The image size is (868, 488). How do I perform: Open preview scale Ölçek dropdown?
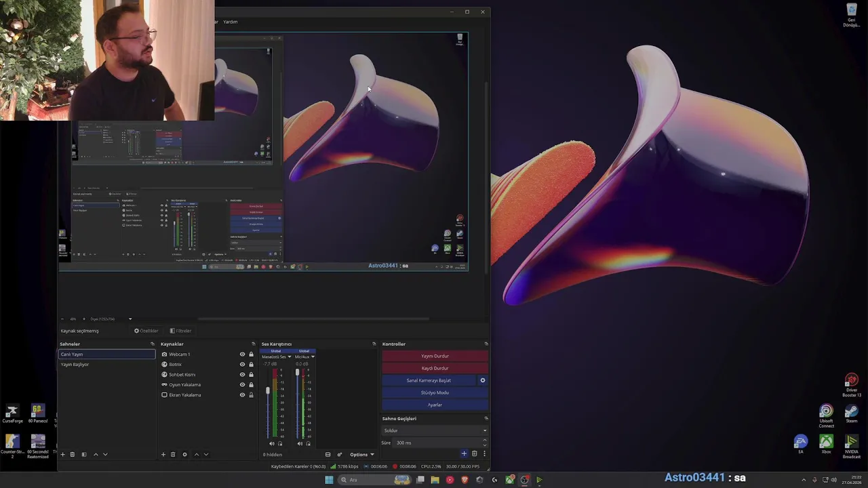click(111, 319)
